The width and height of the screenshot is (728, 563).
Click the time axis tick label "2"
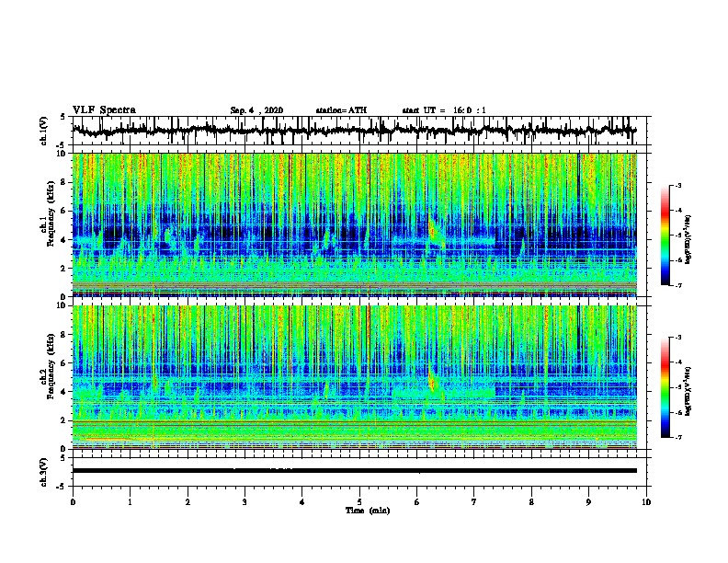188,501
